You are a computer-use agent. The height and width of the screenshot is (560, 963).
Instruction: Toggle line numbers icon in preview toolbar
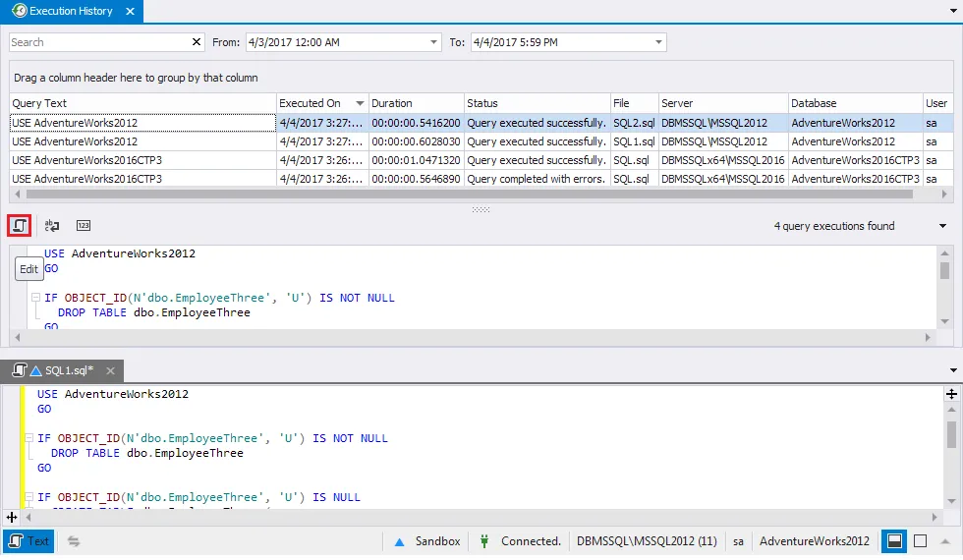click(84, 226)
